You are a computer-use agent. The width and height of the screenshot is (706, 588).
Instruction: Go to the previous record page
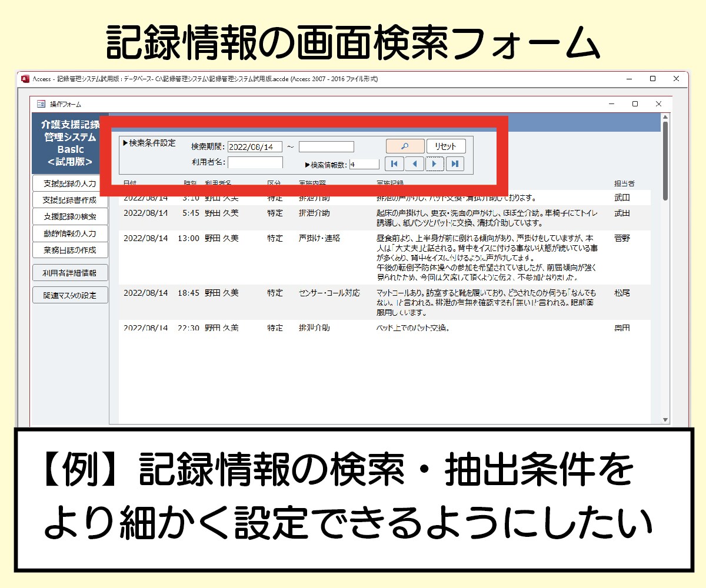pos(414,164)
